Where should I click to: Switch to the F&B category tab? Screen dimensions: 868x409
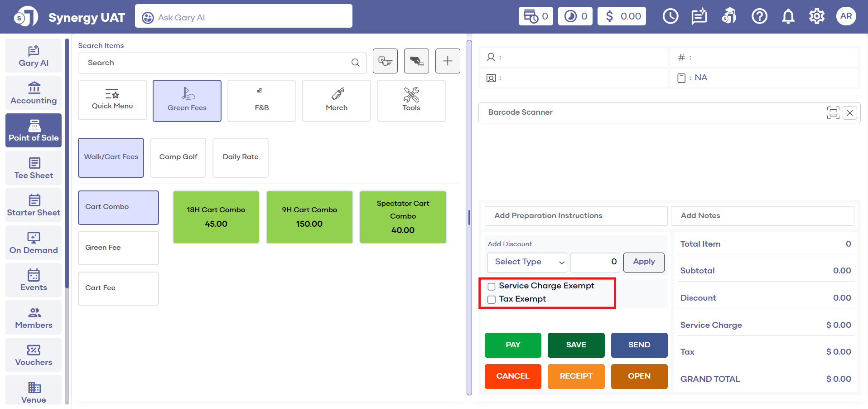261,101
